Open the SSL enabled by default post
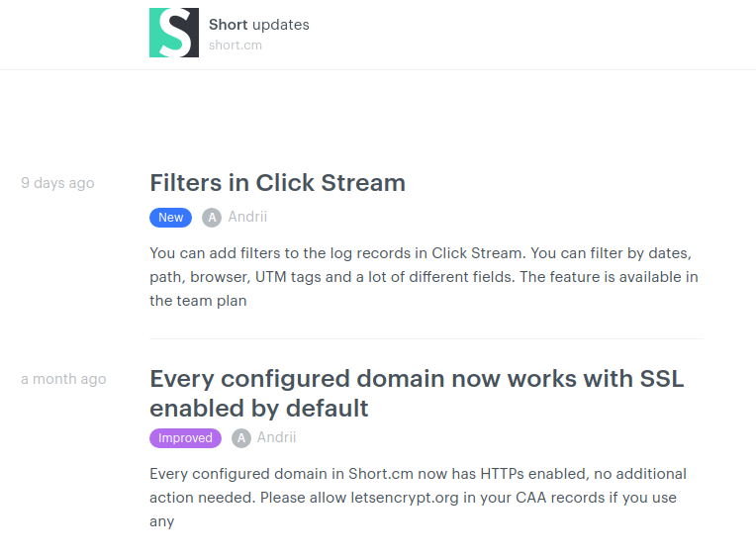Screen dimensions: 756x559 coord(417,393)
